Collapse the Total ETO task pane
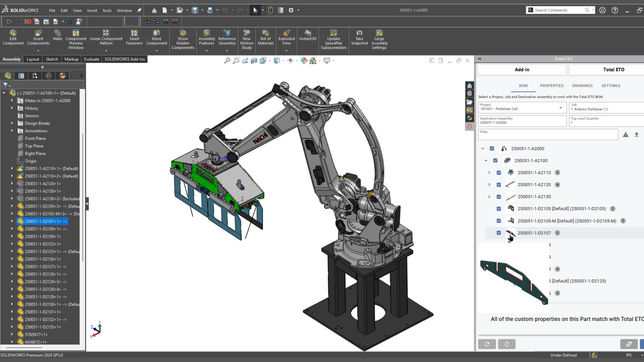This screenshot has height=362, width=644. click(480, 59)
